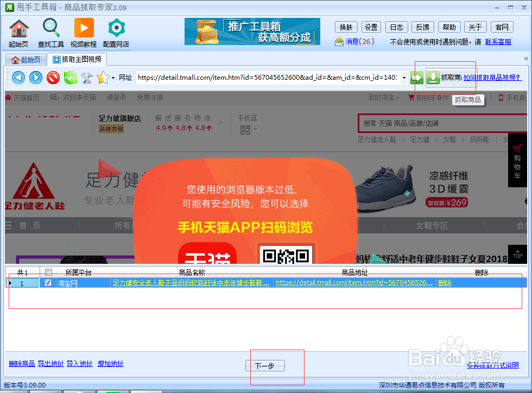Click the TOP back-to-top button
Screen dimensions: 532x393
(517, 254)
